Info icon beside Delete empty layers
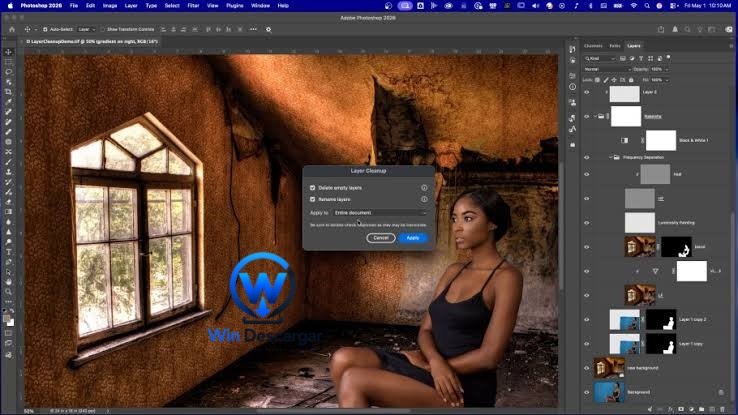Viewport: 738px width, 415px height. pos(424,188)
